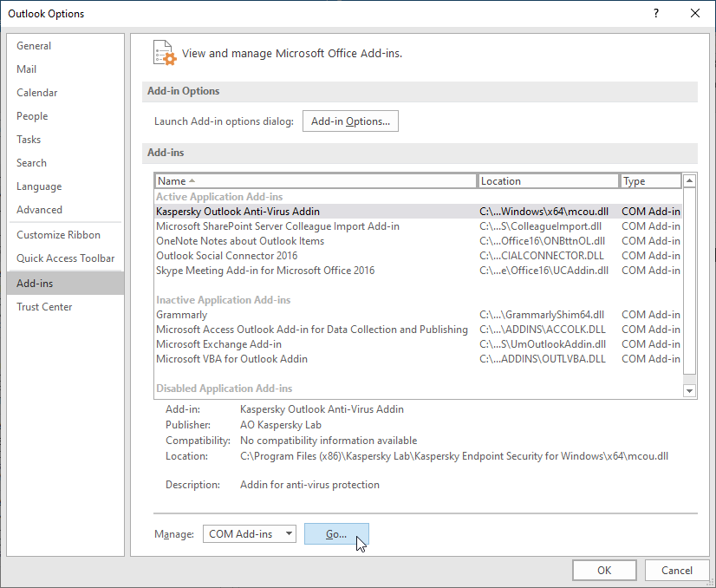Click location C:\...e\Office16\UCAddin.dll
This screenshot has height=588, width=716.
pos(544,271)
